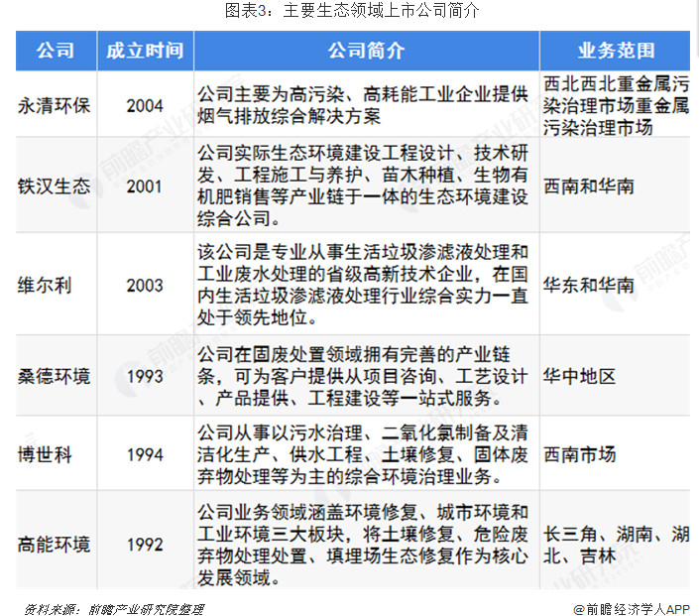Viewport: 699px width, 616px height.
Task: Click the 铁汉生态 company name
Action: tap(54, 185)
